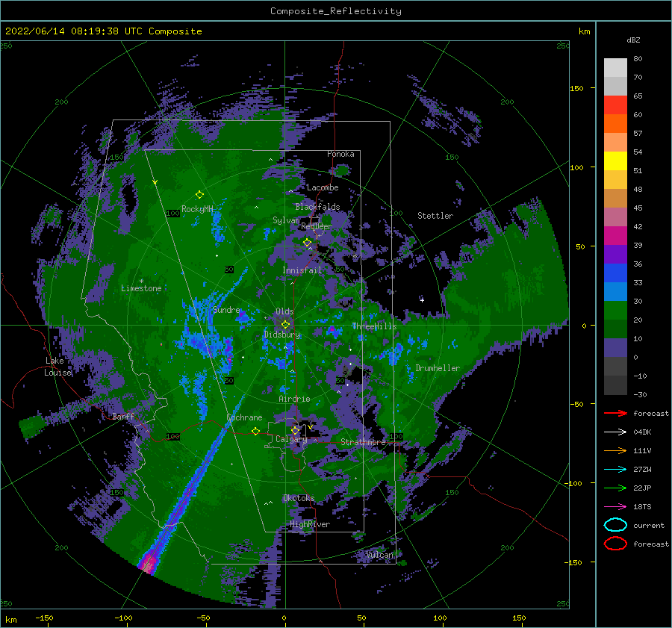672x628 pixels.
Task: Click the Sylvan label
Action: click(x=286, y=220)
